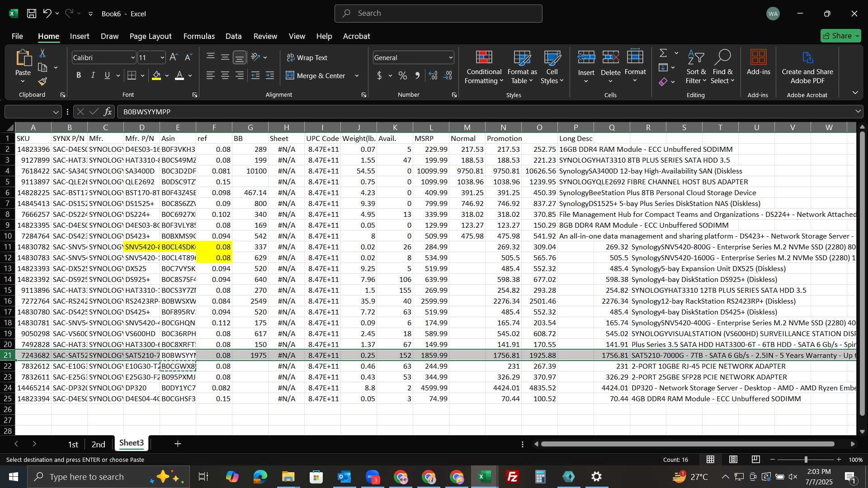This screenshot has height=488, width=868.
Task: Click Delete cells icon
Action: coord(610,57)
